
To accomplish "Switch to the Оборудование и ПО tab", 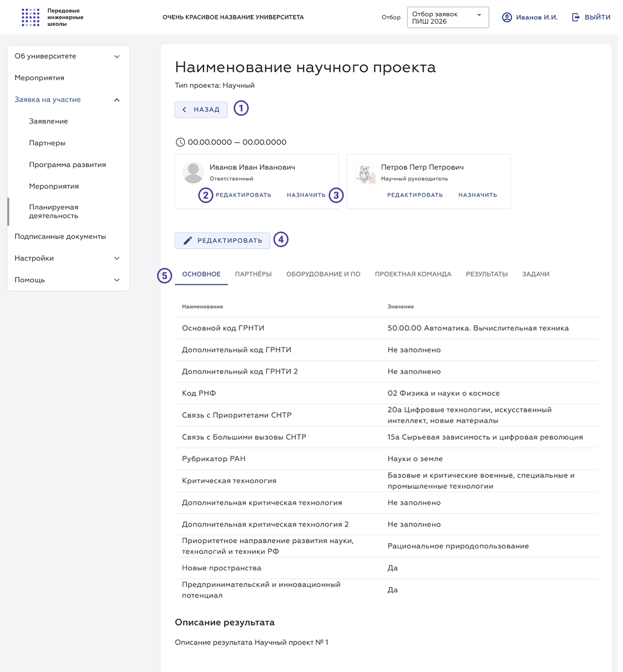I will [323, 274].
